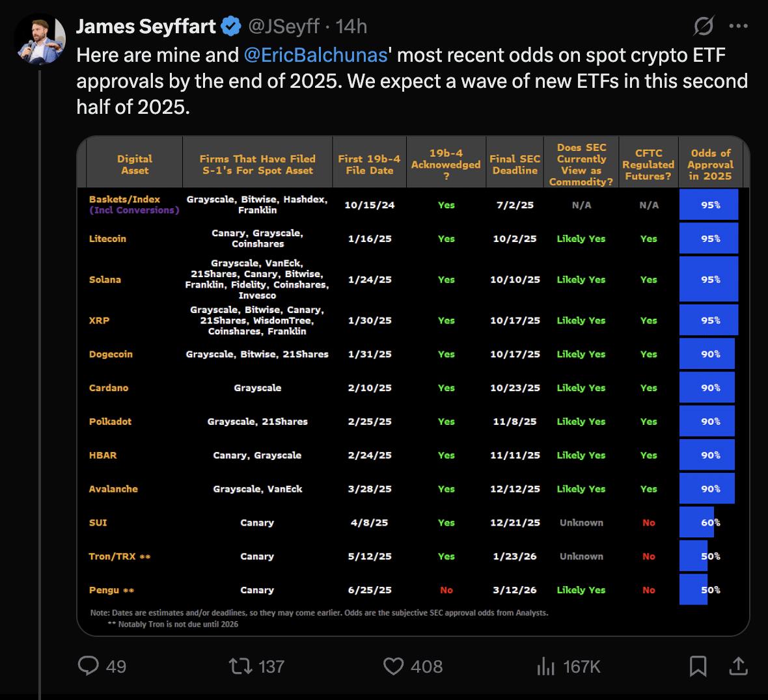Click the Canary, Grayscale firms cell for HBAR

coord(257,455)
